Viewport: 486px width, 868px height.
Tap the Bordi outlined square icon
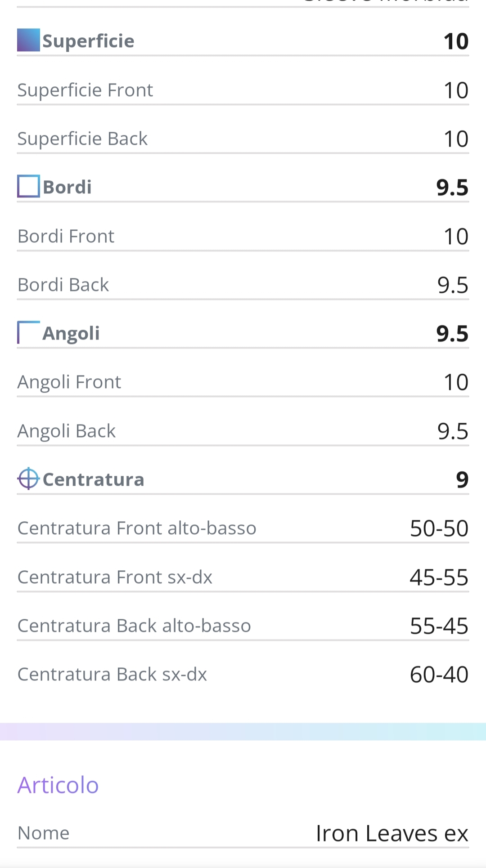[x=28, y=186]
